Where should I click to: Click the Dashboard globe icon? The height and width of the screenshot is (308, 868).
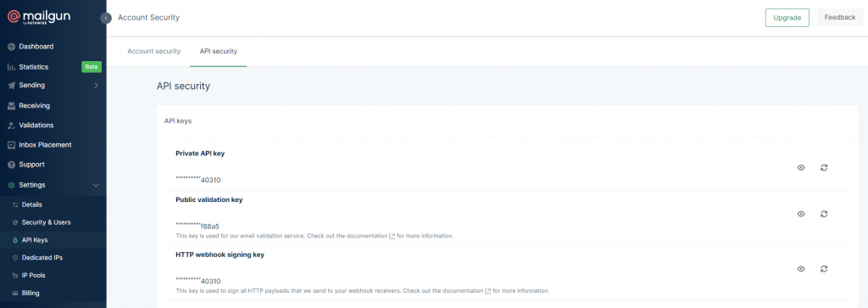pos(11,47)
